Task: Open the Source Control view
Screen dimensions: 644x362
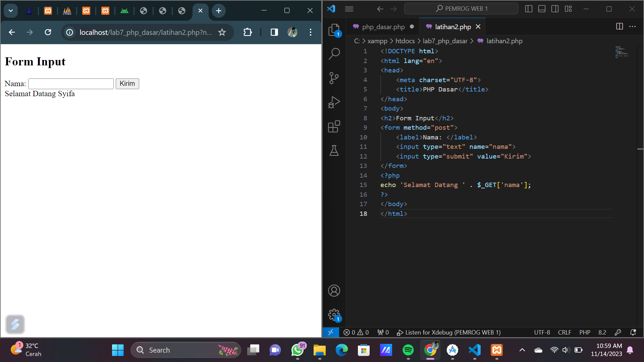Action: tap(334, 78)
